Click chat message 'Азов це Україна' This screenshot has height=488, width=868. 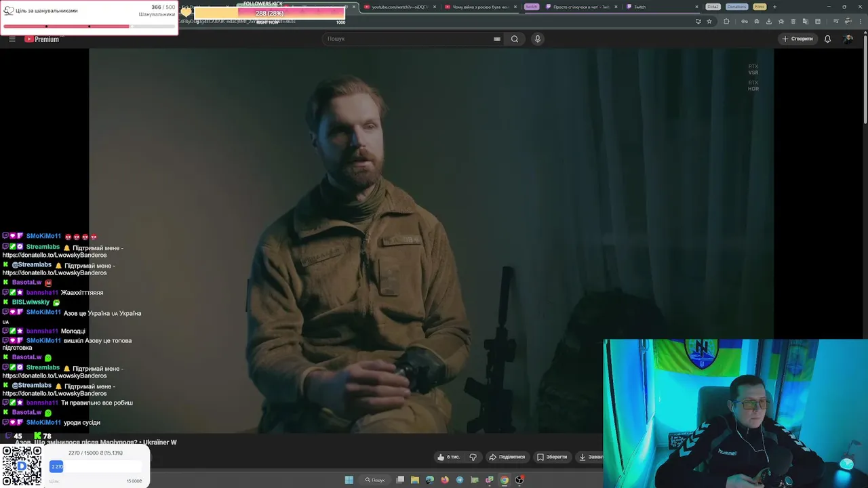[102, 313]
